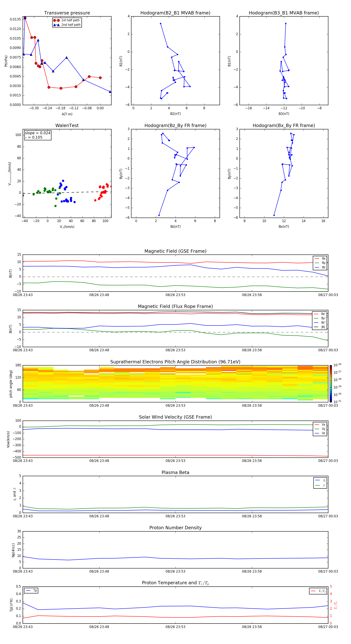Image resolution: width=351 pixels, height=644 pixels.
Task: Select the "B2(nT)" x-axis label
Action: [x=175, y=114]
